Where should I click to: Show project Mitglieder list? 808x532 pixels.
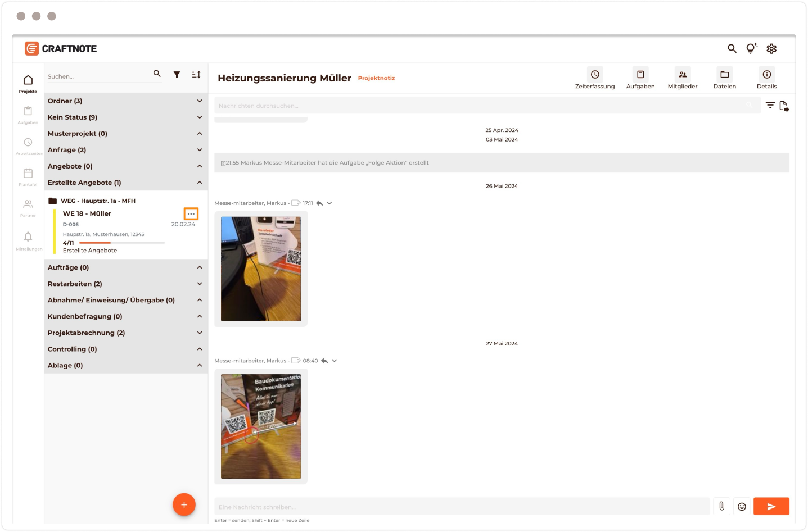(682, 75)
